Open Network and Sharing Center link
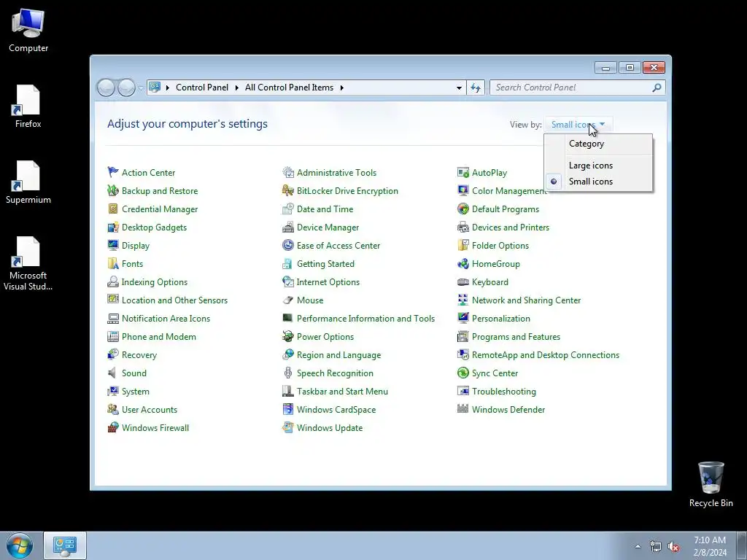747x560 pixels. [527, 300]
